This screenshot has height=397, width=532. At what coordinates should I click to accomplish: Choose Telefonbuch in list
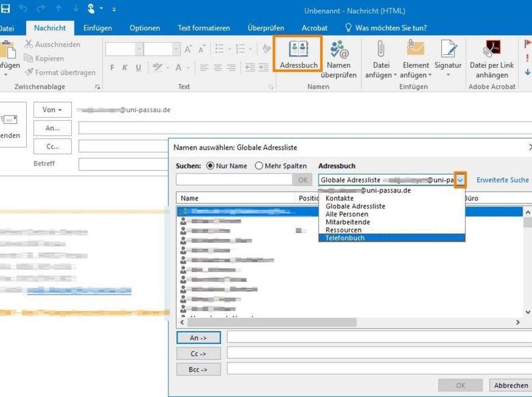pyautogui.click(x=391, y=238)
